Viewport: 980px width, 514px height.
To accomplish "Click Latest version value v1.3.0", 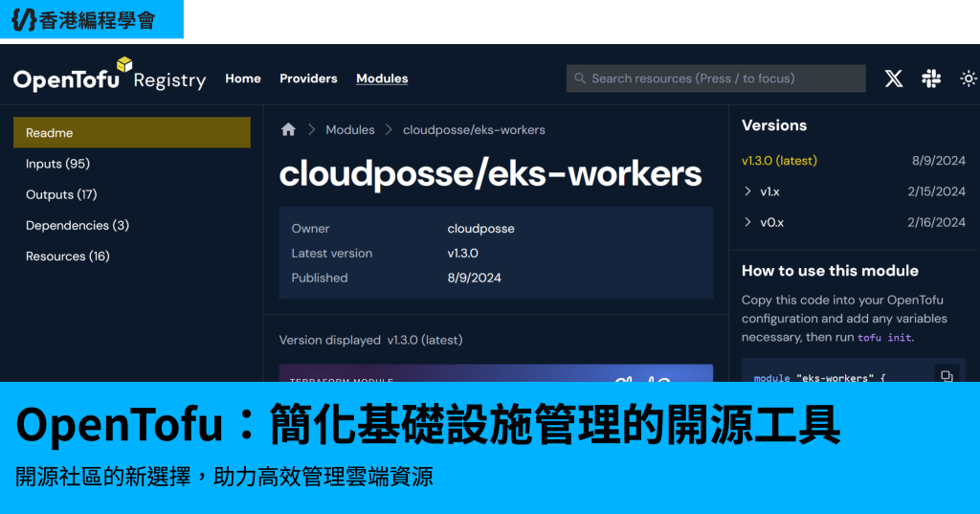I will point(462,254).
